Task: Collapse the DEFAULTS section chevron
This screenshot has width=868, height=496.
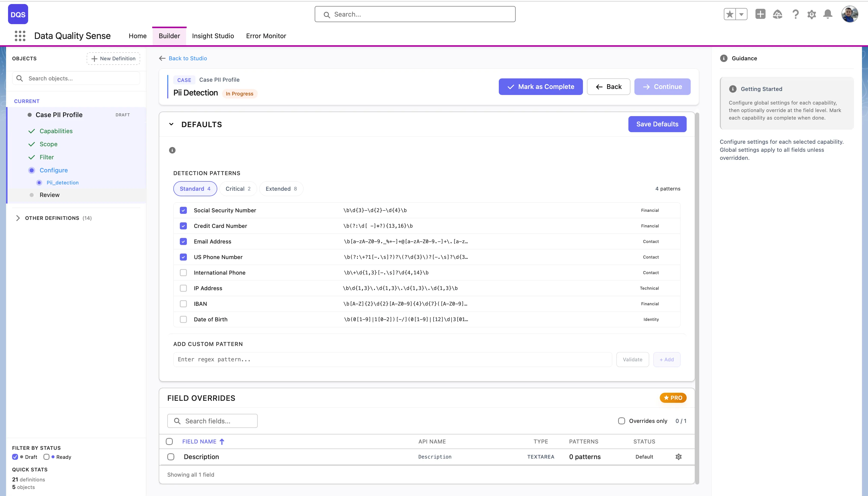Action: coord(171,124)
